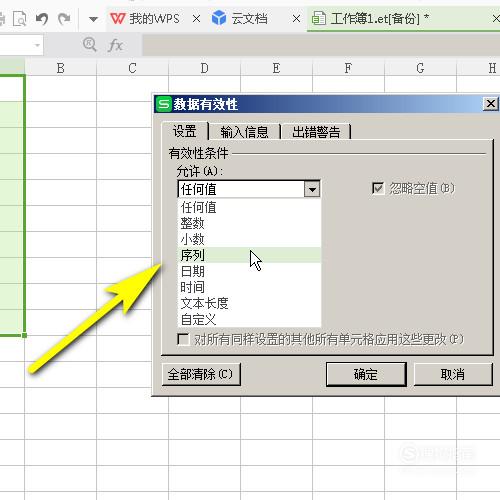
Task: Select column F header
Action: point(348,68)
